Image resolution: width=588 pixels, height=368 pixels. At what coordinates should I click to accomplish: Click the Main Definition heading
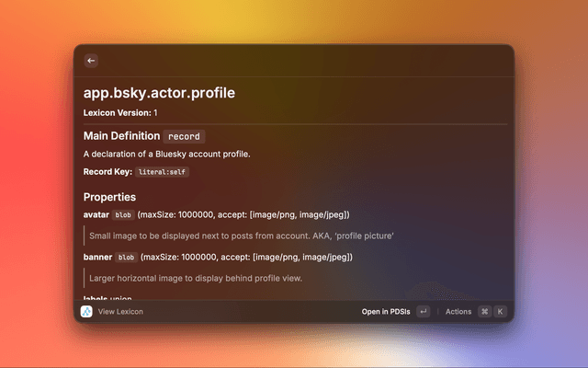(122, 136)
